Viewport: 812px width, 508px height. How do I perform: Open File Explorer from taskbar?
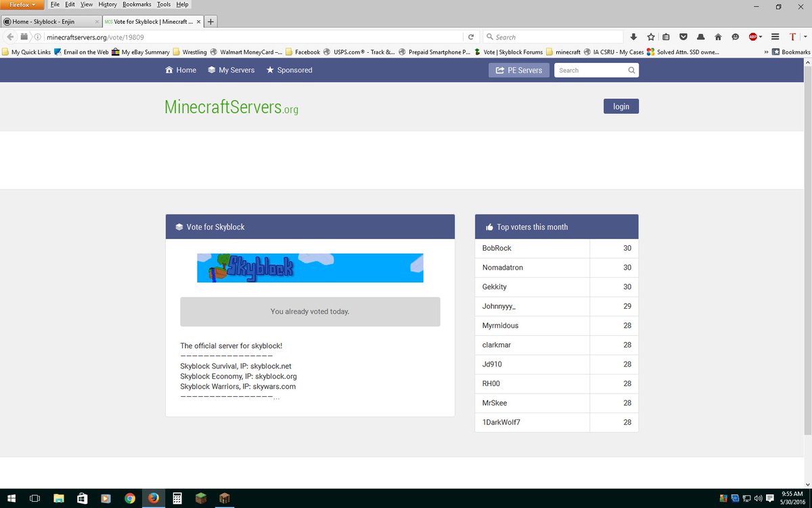[x=59, y=498]
